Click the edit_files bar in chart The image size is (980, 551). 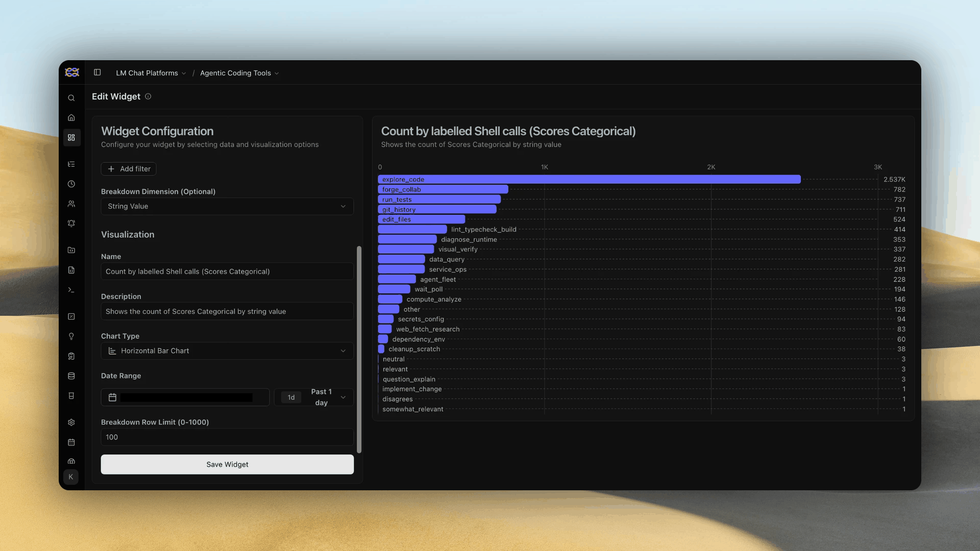[422, 219]
